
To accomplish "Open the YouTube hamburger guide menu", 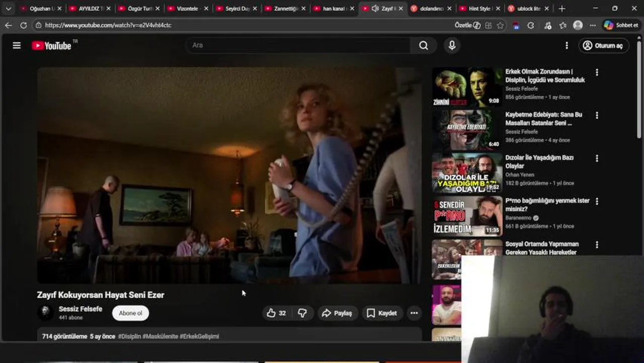I will (x=17, y=45).
